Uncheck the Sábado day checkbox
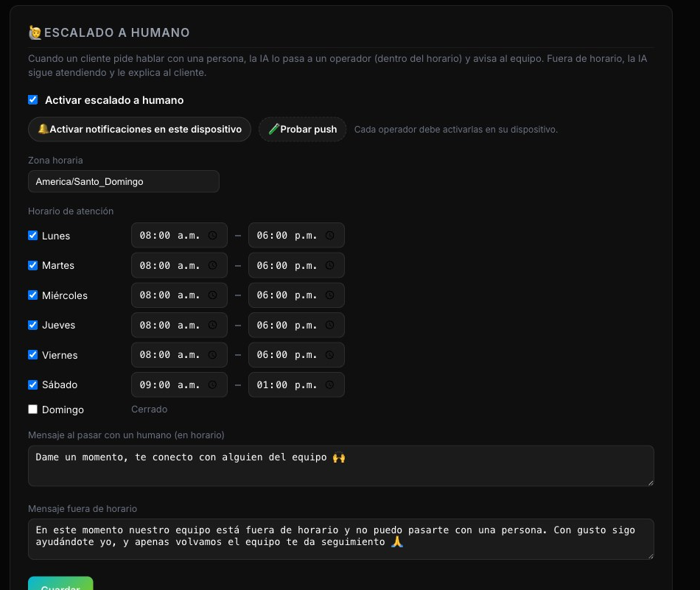 point(33,384)
